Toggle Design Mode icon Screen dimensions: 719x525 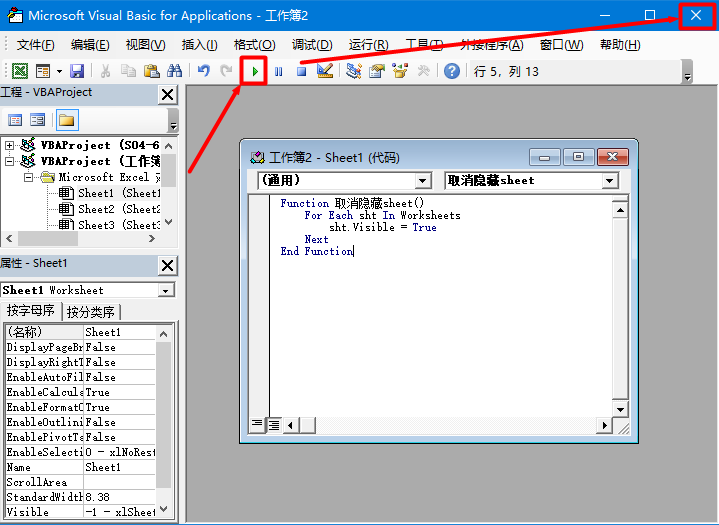click(x=325, y=71)
